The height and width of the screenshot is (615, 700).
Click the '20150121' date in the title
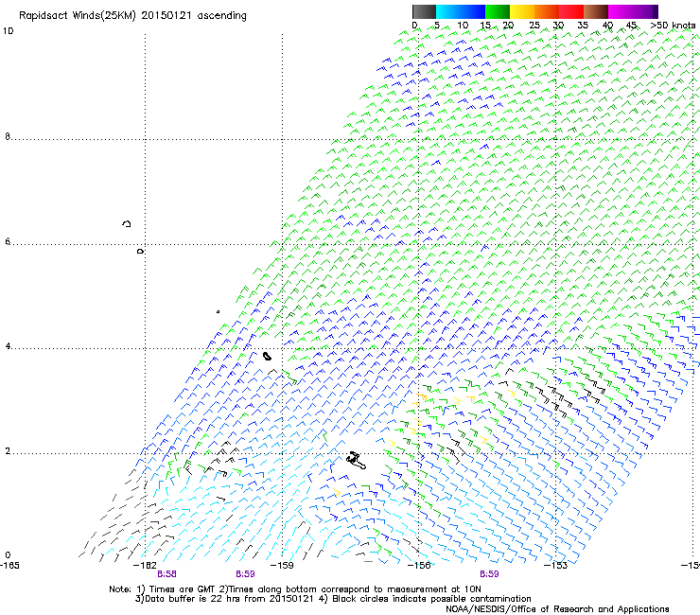click(166, 16)
